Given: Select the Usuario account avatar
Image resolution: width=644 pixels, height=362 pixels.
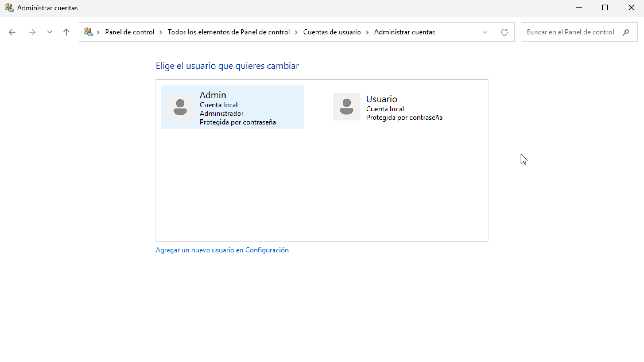Looking at the screenshot, I should pos(347,107).
